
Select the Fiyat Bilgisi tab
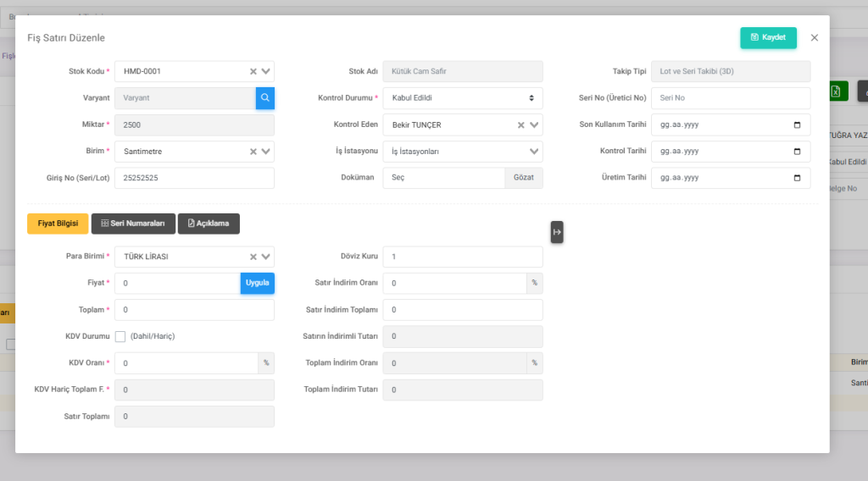58,224
